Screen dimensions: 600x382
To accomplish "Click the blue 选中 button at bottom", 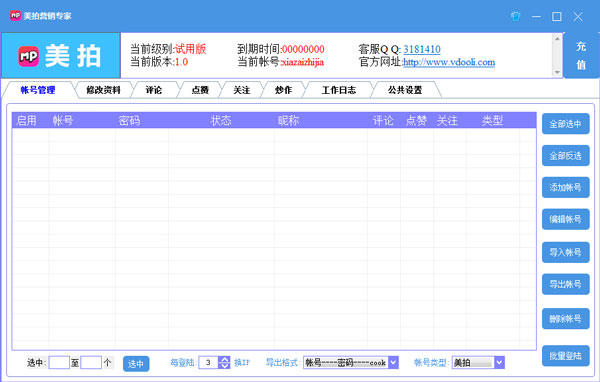I will pos(136,363).
